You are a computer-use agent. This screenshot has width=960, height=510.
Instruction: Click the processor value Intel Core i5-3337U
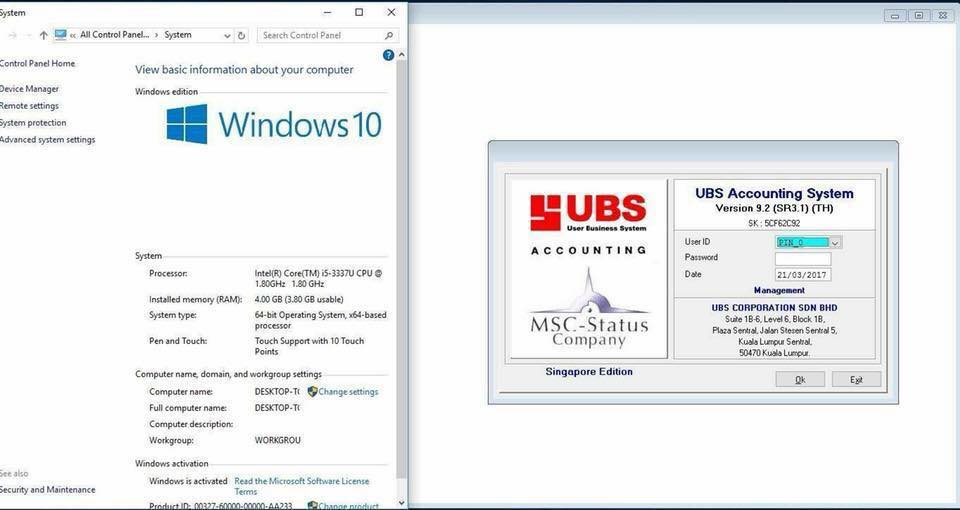[x=318, y=279]
